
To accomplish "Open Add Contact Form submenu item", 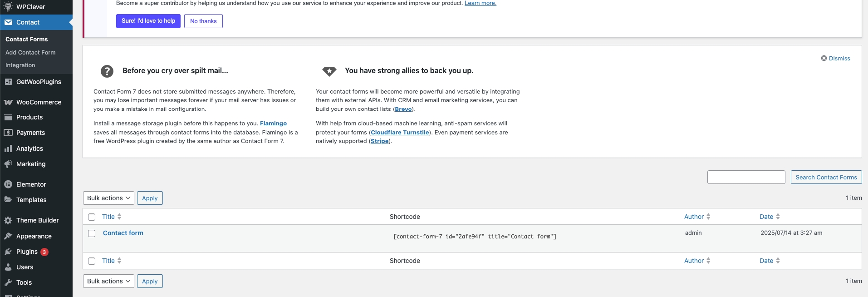I will point(30,52).
